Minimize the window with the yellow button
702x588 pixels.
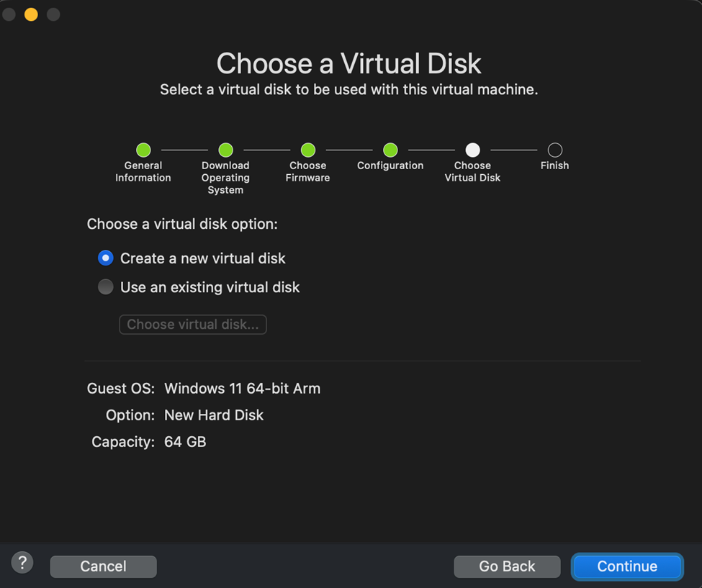pyautogui.click(x=31, y=14)
